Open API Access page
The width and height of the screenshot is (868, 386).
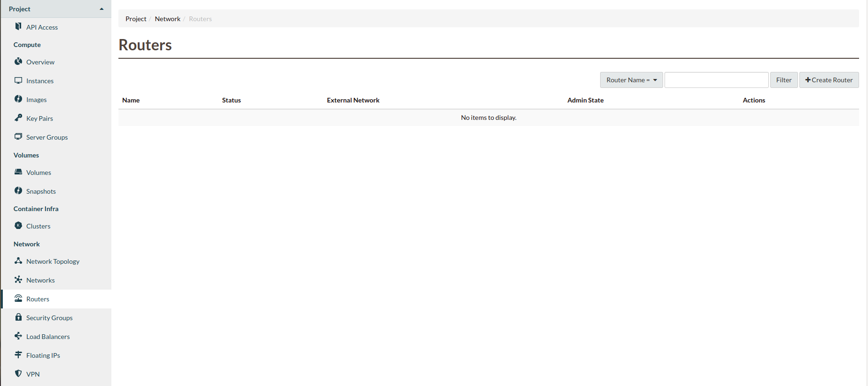pyautogui.click(x=42, y=27)
